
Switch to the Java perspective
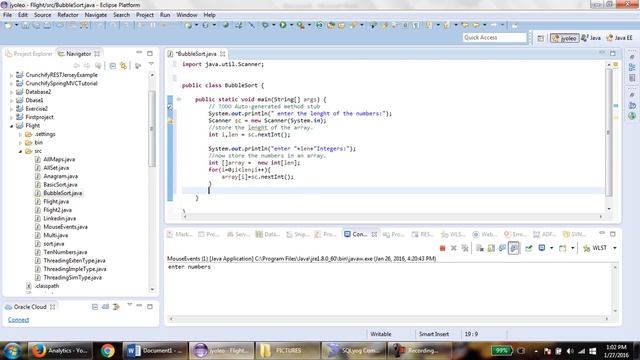(x=591, y=38)
